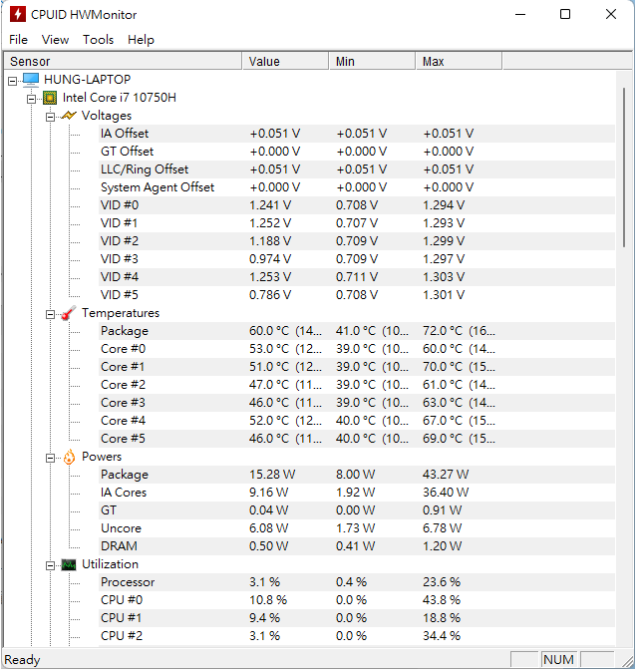
Task: Open the Help menu
Action: (141, 40)
